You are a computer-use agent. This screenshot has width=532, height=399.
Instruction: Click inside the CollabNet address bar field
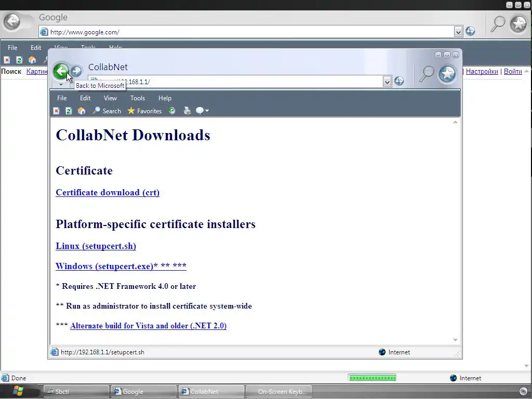[240, 82]
